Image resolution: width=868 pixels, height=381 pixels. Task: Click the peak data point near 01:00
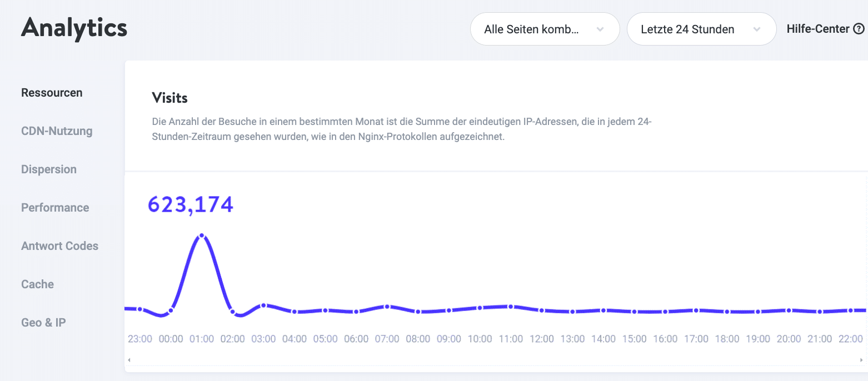pyautogui.click(x=202, y=235)
